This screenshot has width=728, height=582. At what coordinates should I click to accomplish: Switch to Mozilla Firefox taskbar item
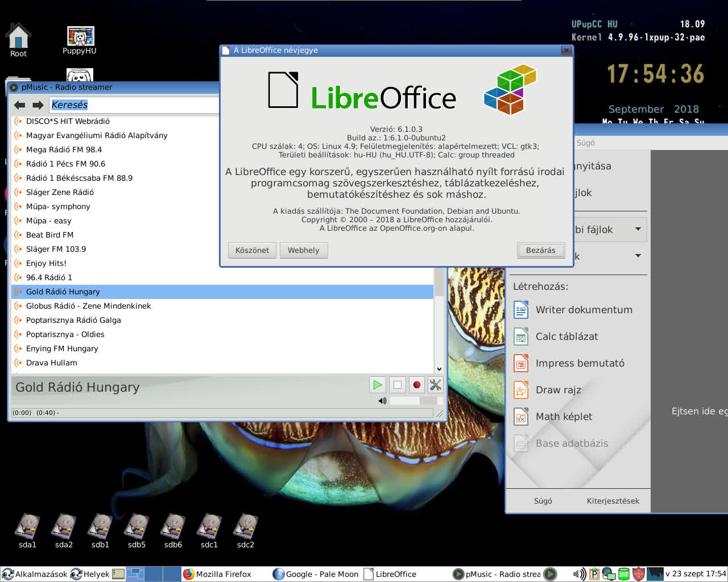pyautogui.click(x=225, y=574)
